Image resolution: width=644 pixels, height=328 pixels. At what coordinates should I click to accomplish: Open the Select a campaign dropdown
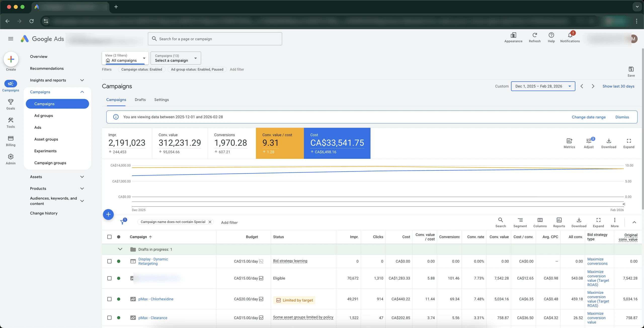(176, 58)
